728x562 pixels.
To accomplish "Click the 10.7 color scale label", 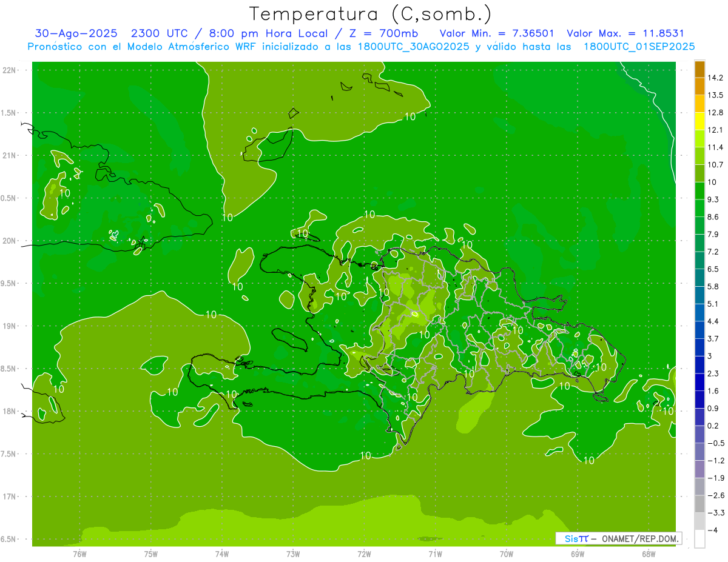I will [715, 164].
